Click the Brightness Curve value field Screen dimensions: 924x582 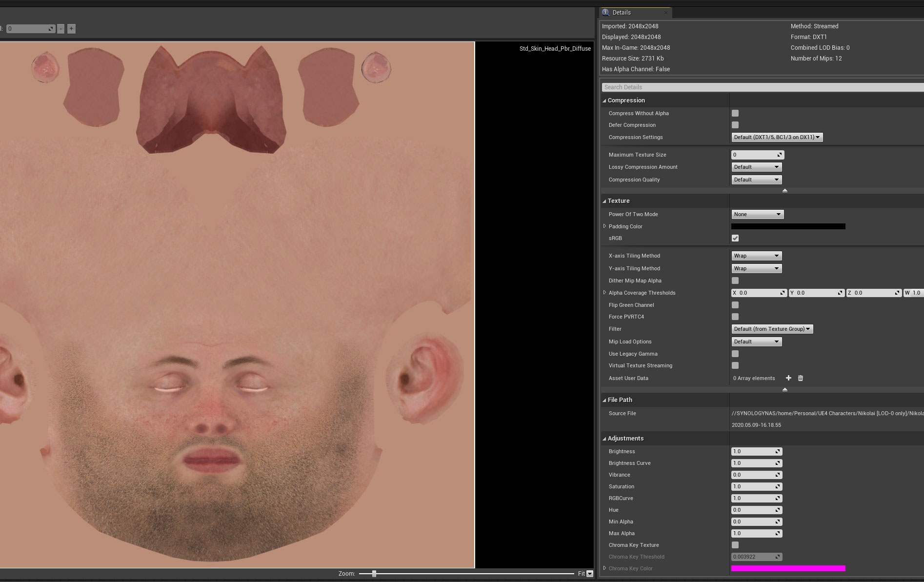(x=756, y=463)
